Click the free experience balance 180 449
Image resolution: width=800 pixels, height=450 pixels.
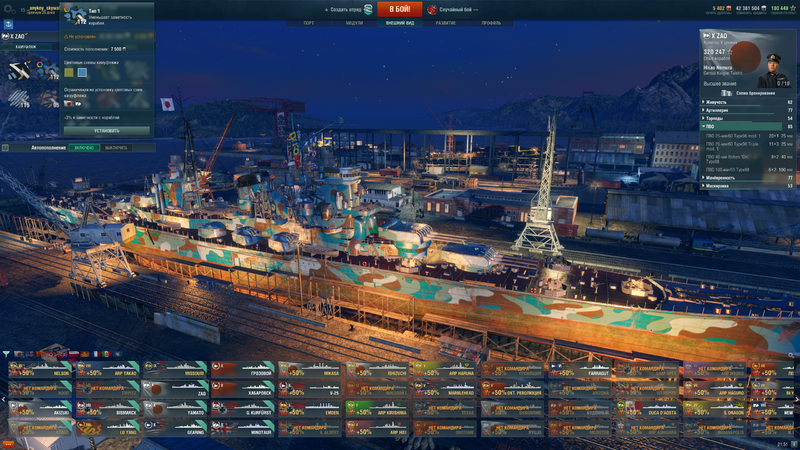783,9
